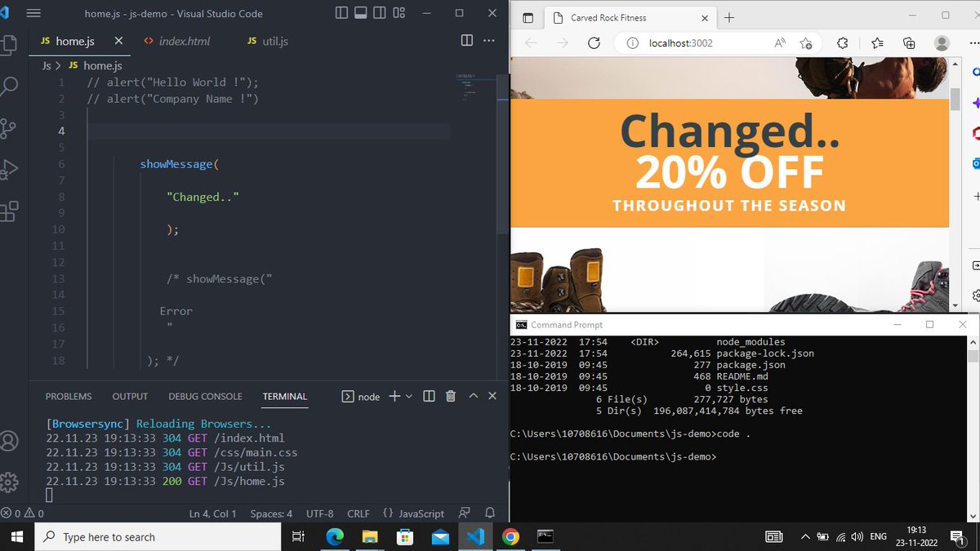This screenshot has width=980, height=551.
Task: Open Edge tab actions menu icon
Action: (x=528, y=17)
